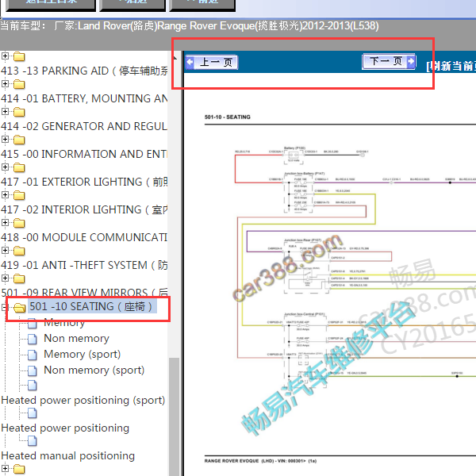
Task: Go to next page with 下一页
Action: coord(389,62)
